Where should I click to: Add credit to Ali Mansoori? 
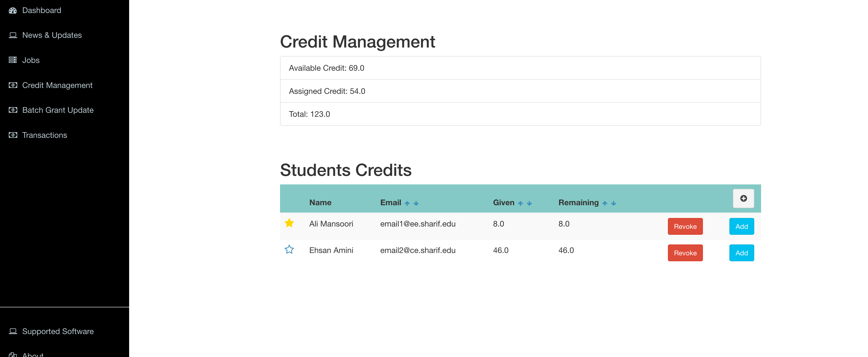[x=742, y=226]
